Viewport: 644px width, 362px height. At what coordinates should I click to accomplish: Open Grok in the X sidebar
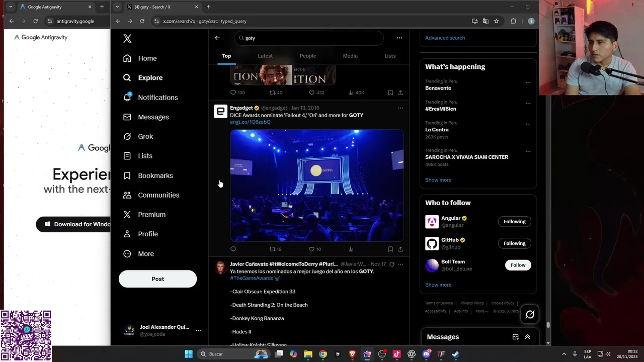(x=138, y=136)
